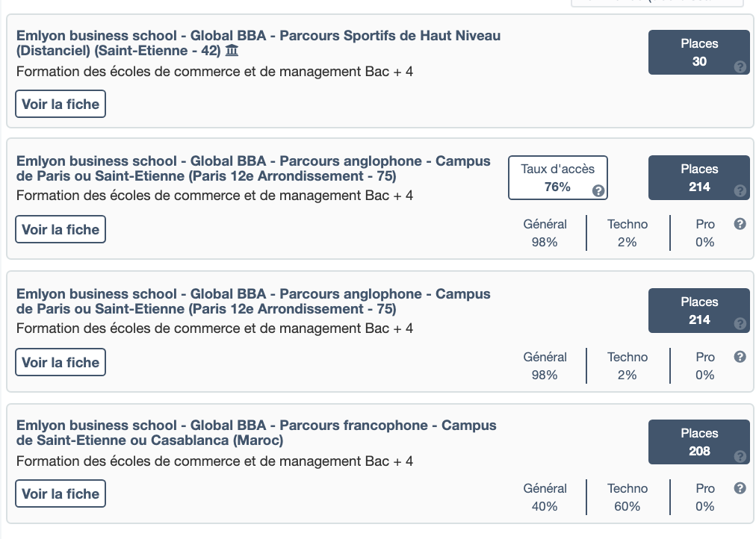Click Places 214 help icon in the card lacking Taux d'accès
Screen dimensions: 756x539
[740, 323]
